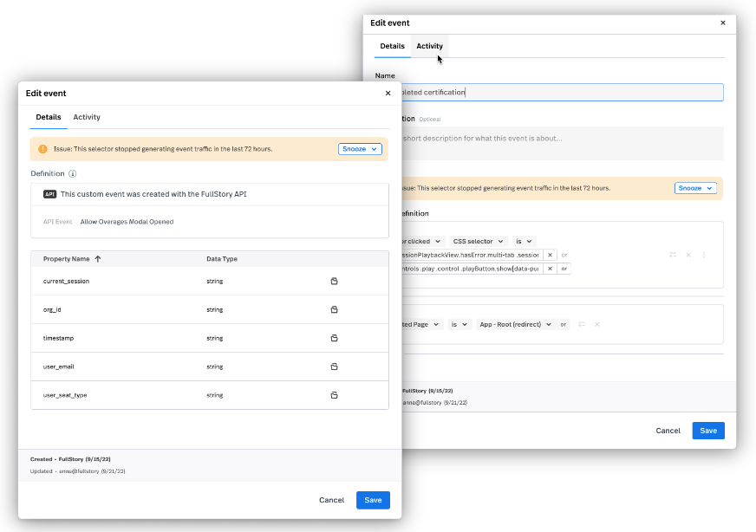Expand the CSS selector dropdown
Viewport: 756px width, 532px height.
[x=477, y=241]
